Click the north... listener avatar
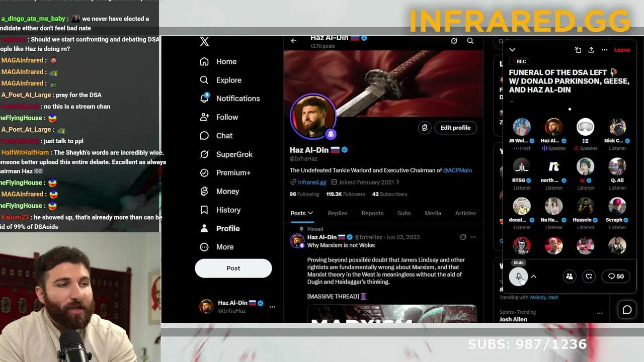Viewport: 644px width, 362px height. 553,166
